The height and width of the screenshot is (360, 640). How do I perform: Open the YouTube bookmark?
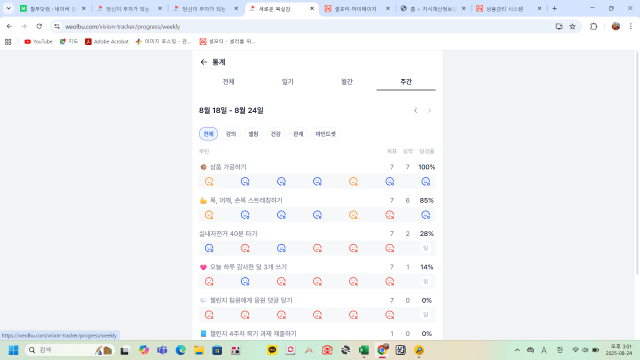coord(38,42)
